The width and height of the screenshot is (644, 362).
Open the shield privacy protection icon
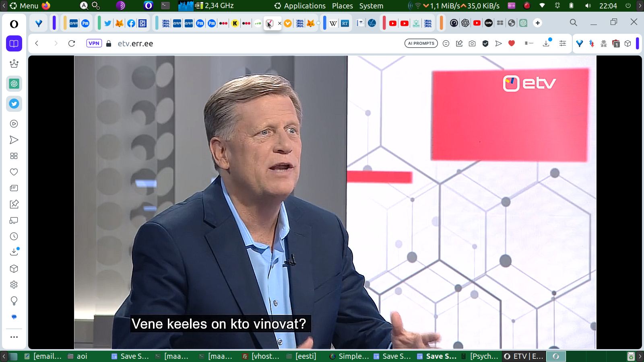coord(485,43)
